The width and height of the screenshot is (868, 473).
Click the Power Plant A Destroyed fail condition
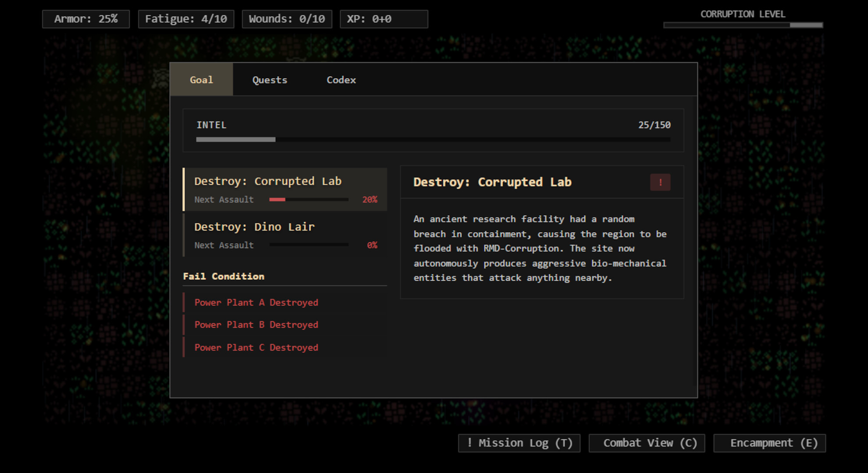point(256,302)
